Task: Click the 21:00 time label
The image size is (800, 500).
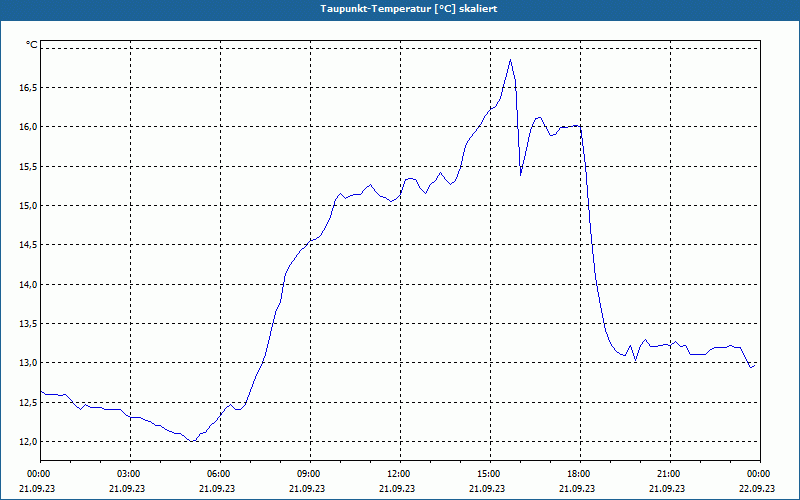Action: [670, 474]
